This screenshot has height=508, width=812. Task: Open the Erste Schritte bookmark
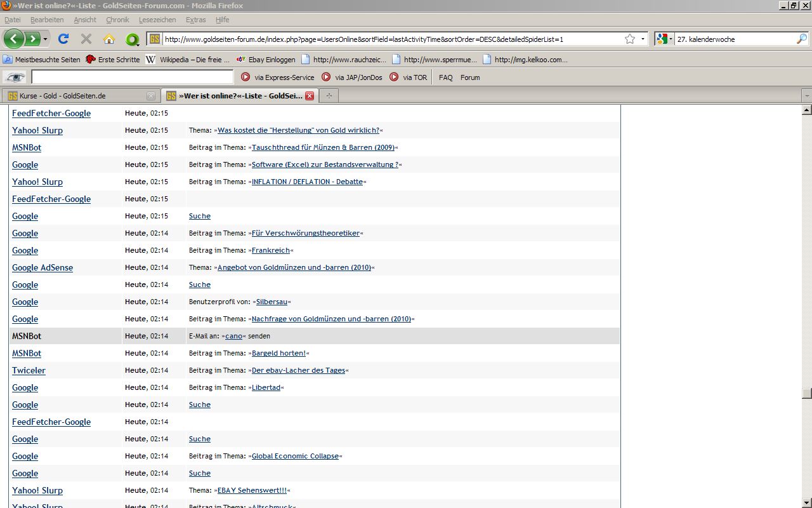click(x=113, y=59)
